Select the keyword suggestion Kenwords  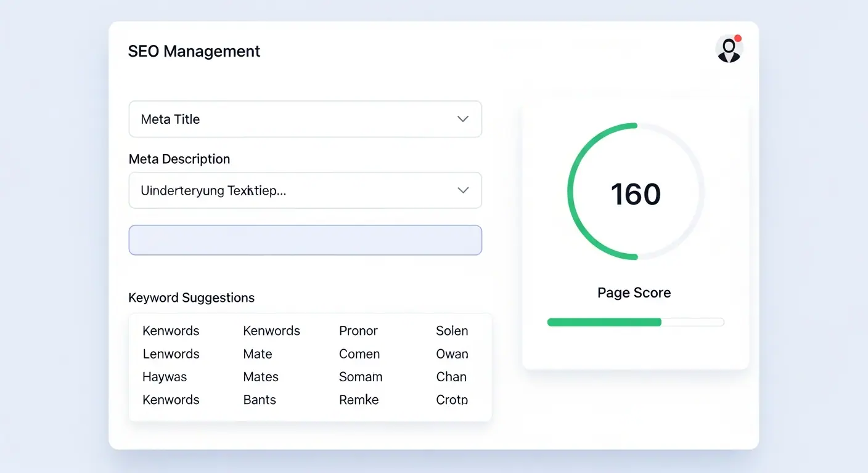171,331
